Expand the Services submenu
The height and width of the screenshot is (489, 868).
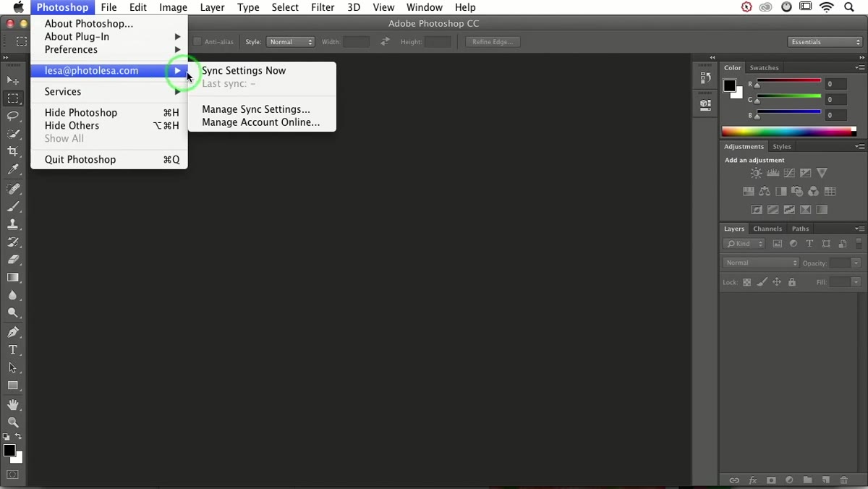point(109,91)
